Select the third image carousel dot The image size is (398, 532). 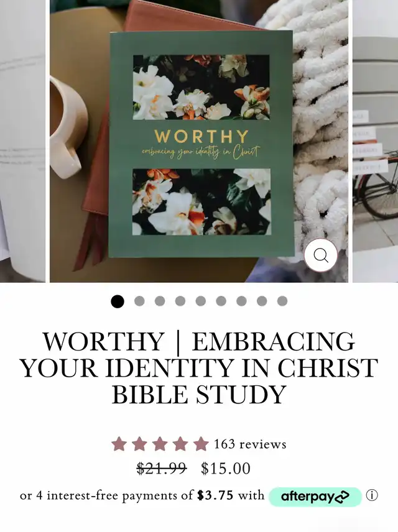(x=160, y=301)
